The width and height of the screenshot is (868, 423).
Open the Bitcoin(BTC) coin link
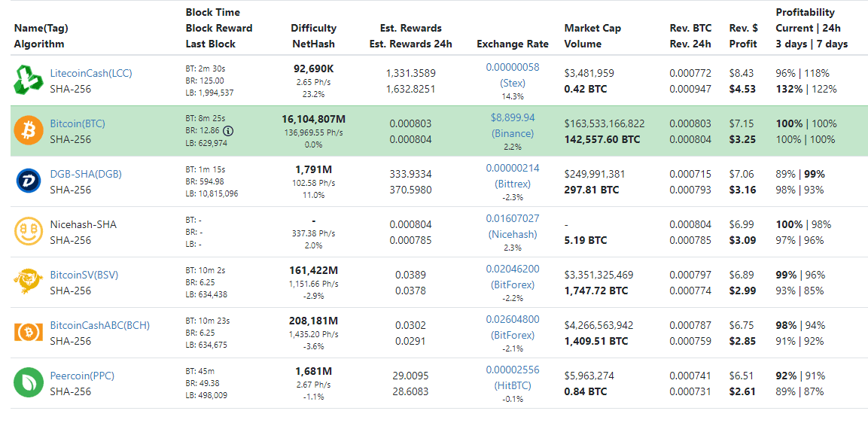pyautogui.click(x=78, y=123)
